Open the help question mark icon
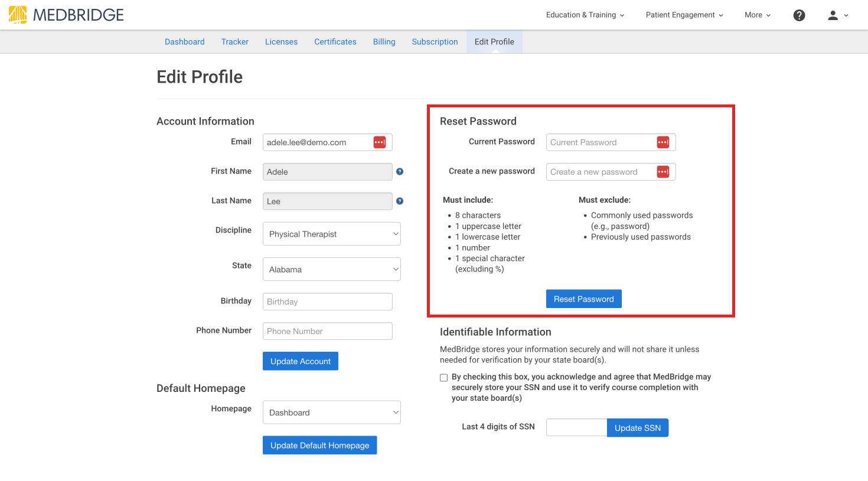 [x=799, y=15]
